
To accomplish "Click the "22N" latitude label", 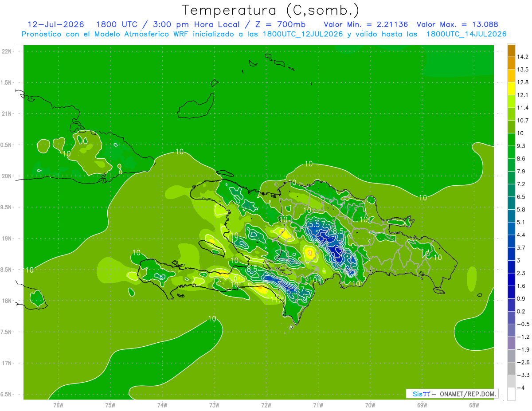I will [x=8, y=51].
